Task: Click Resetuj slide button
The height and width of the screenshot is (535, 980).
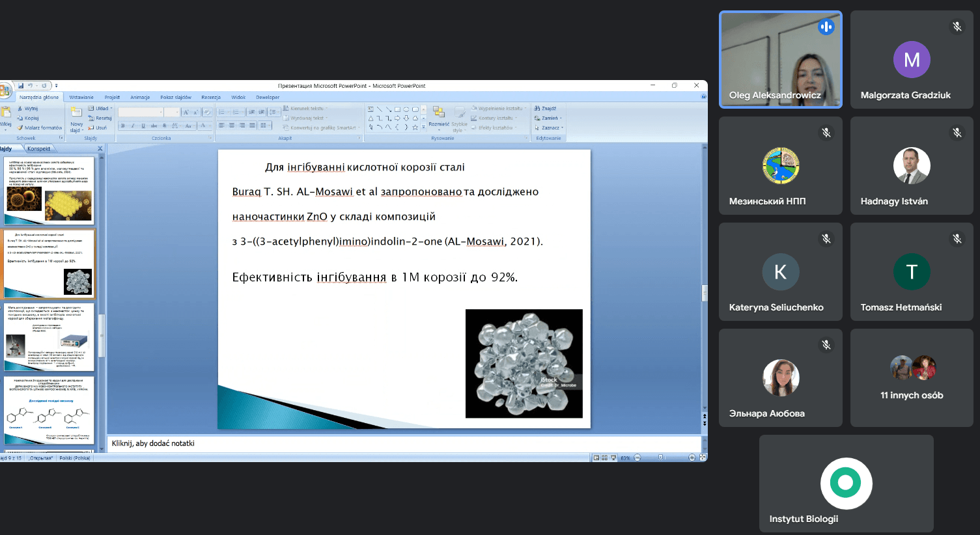Action: [x=100, y=118]
